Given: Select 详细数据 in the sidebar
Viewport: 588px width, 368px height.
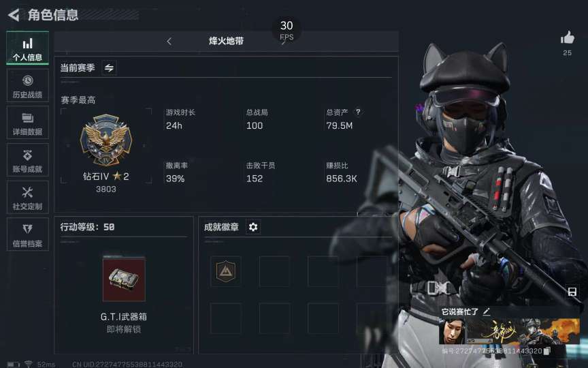Looking at the screenshot, I should [x=27, y=123].
